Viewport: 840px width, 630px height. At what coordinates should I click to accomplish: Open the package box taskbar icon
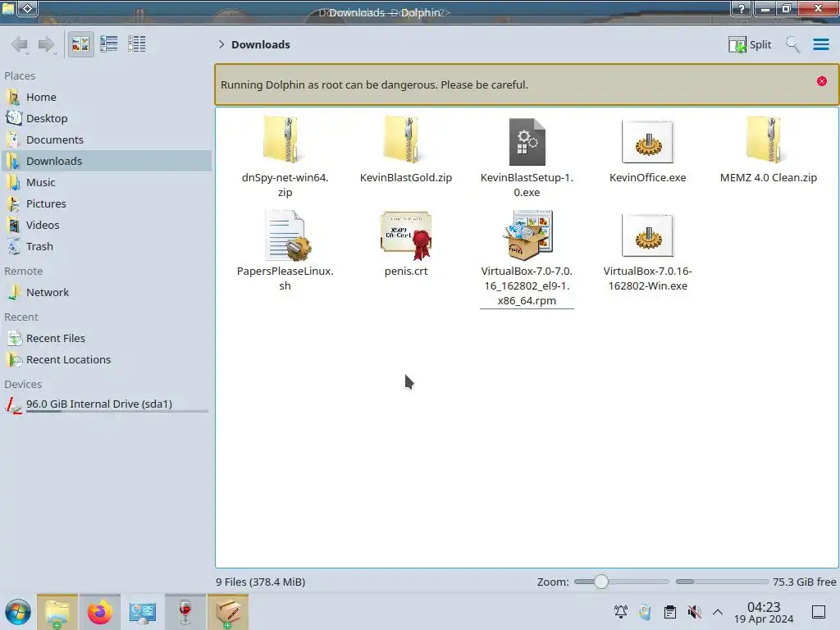tap(228, 612)
